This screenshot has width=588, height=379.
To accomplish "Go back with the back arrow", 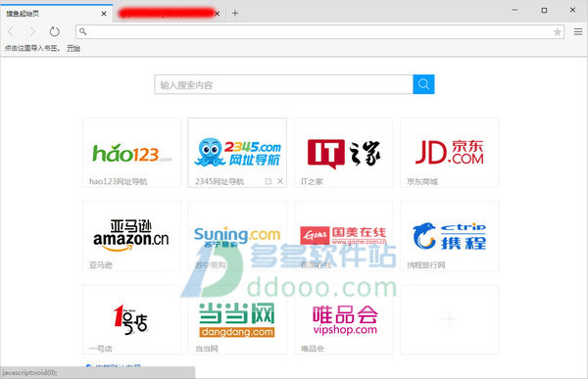I will 11,31.
